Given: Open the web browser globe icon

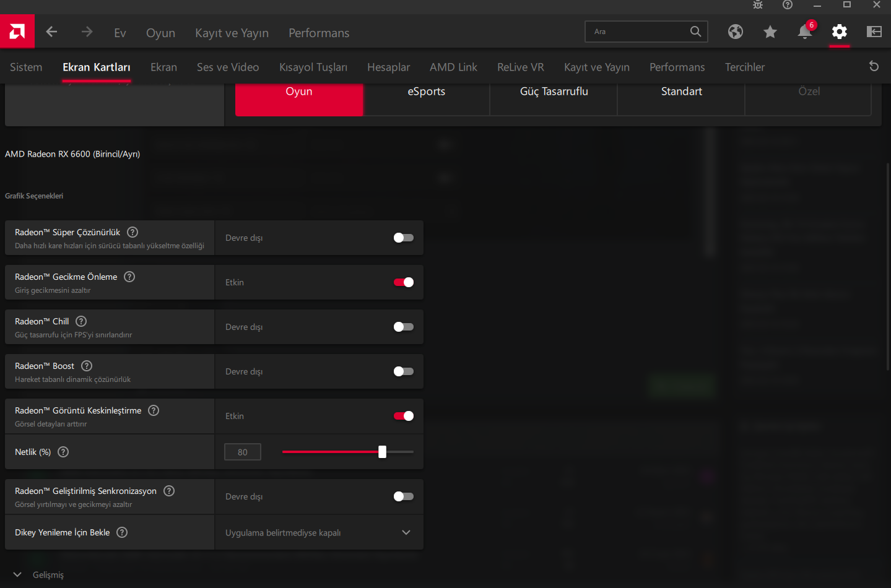Looking at the screenshot, I should click(736, 32).
